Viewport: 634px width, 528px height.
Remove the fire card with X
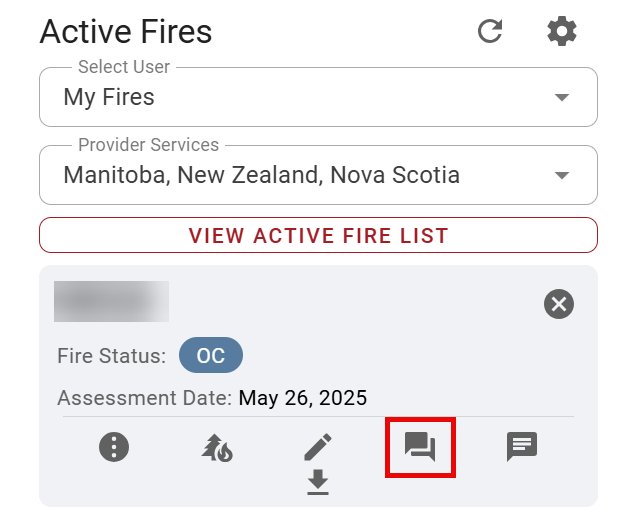pyautogui.click(x=559, y=303)
